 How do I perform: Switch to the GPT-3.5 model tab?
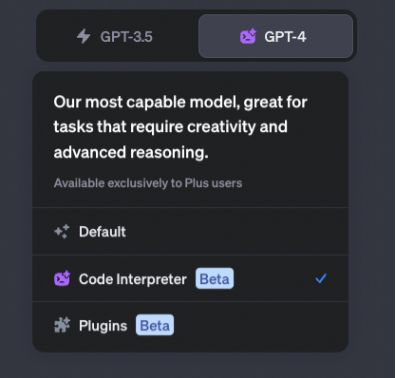coord(117,36)
